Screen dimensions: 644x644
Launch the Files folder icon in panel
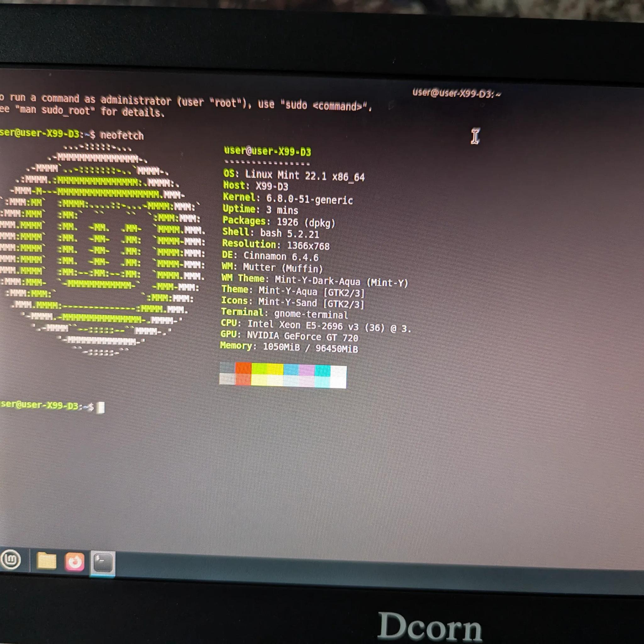click(x=46, y=561)
